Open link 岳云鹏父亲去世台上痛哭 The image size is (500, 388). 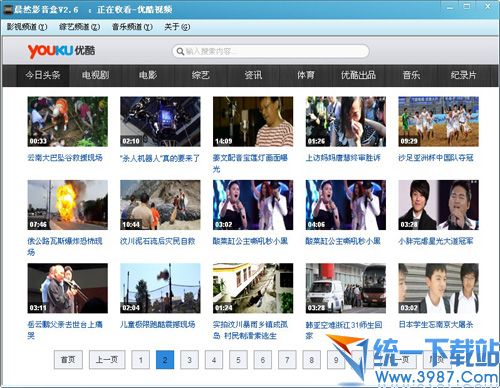(65, 330)
